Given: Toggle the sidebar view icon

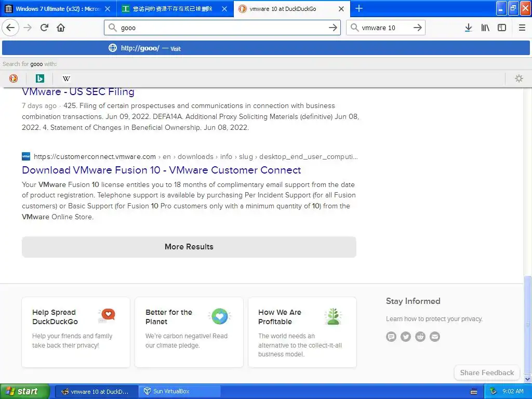Looking at the screenshot, I should (502, 28).
